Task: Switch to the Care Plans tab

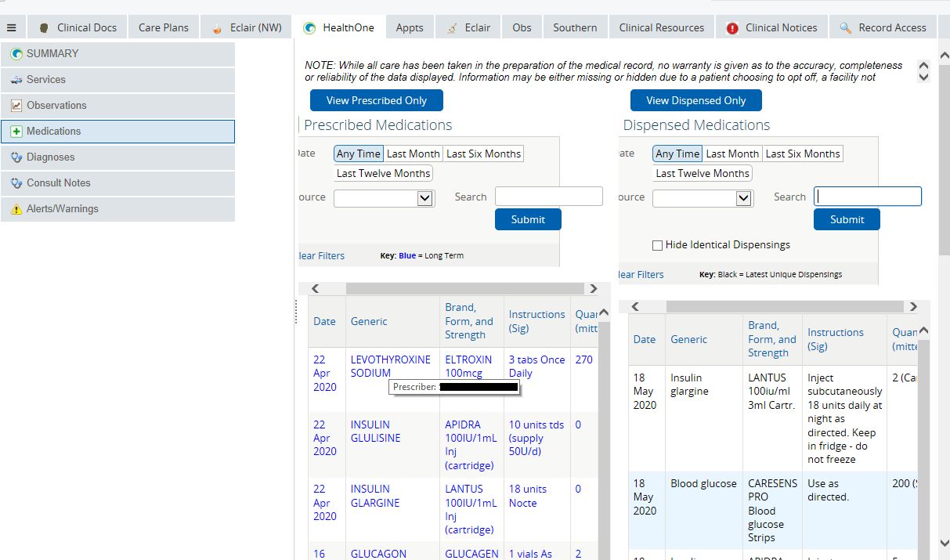Action: [x=164, y=27]
